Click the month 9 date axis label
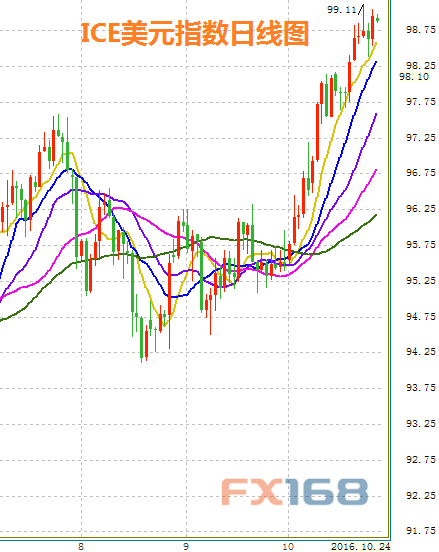 coord(186,546)
